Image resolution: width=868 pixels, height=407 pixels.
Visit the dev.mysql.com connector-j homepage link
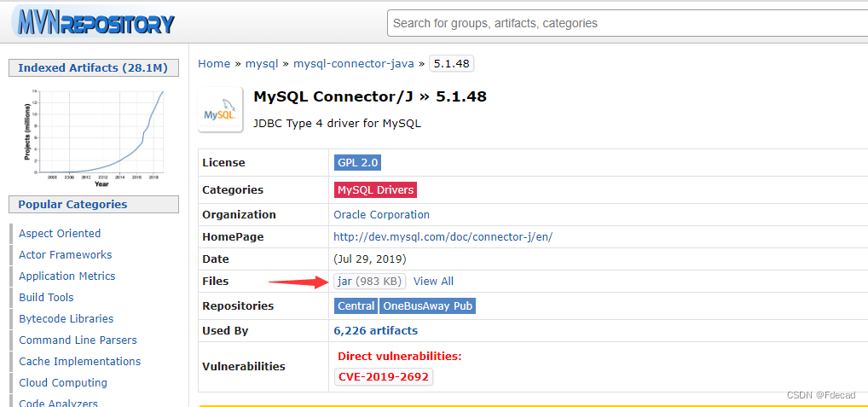click(x=443, y=237)
